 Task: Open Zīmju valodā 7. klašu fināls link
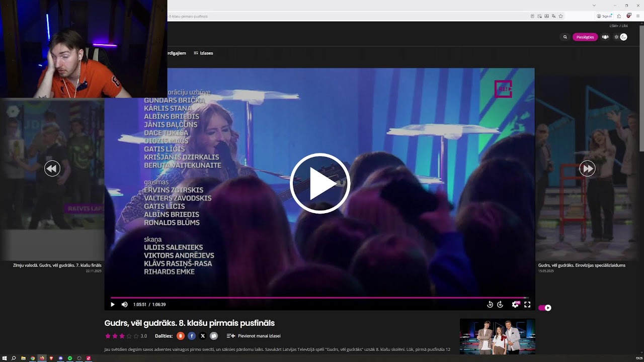click(x=57, y=265)
